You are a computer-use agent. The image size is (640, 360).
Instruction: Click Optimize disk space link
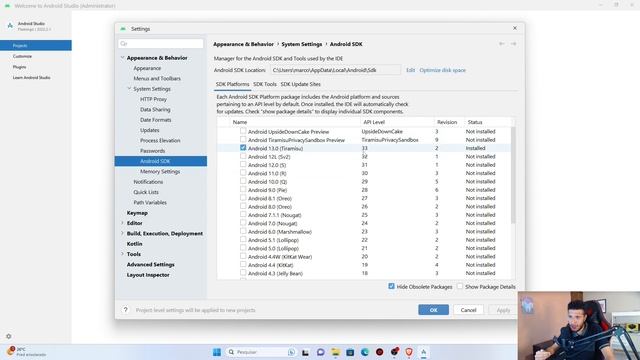[442, 70]
